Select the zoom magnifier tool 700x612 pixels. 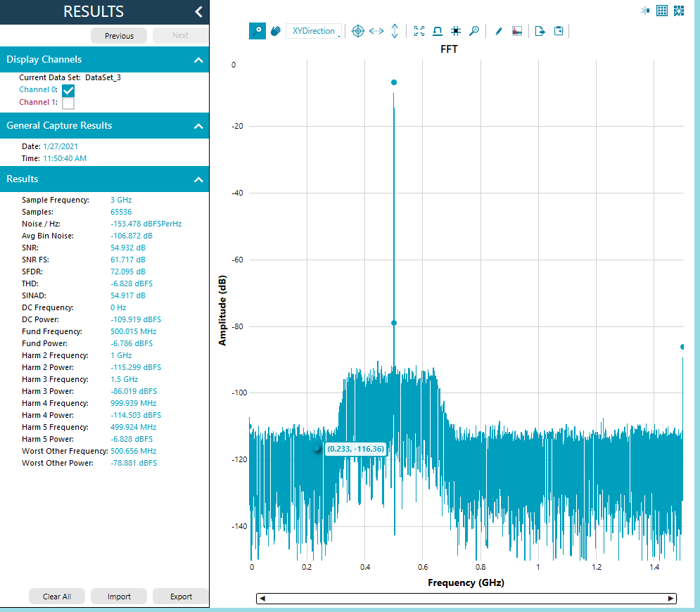tap(257, 31)
